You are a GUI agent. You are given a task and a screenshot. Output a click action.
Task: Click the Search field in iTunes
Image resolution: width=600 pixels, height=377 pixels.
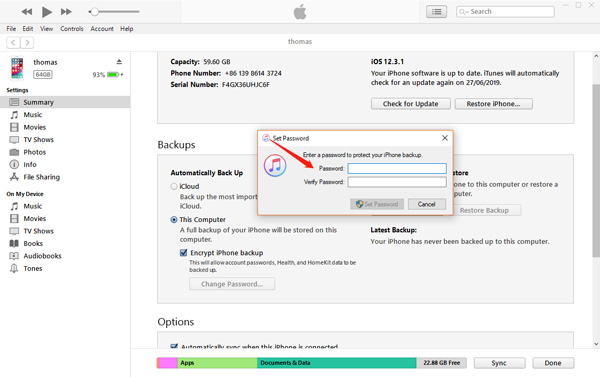[505, 12]
